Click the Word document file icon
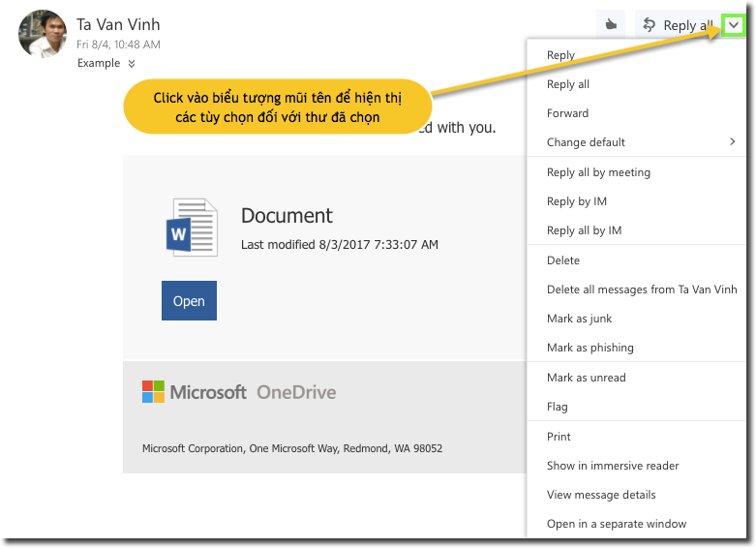The height and width of the screenshot is (548, 756). [192, 228]
